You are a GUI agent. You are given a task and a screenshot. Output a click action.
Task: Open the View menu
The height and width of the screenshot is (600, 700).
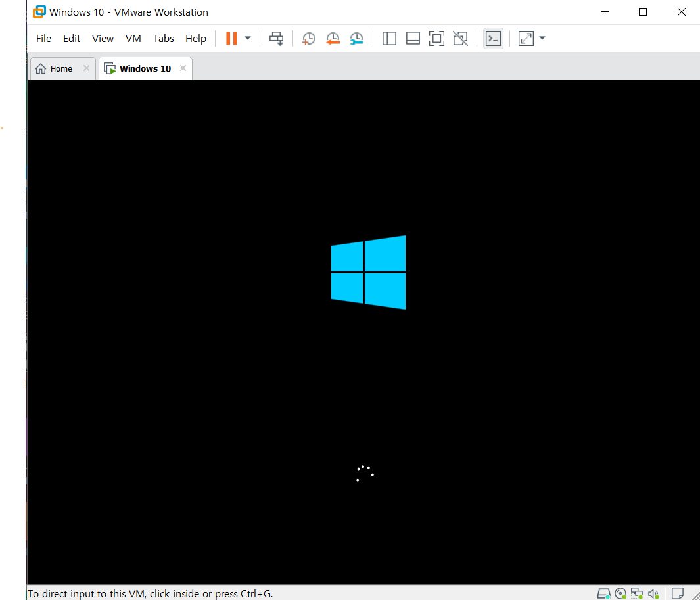coord(103,39)
